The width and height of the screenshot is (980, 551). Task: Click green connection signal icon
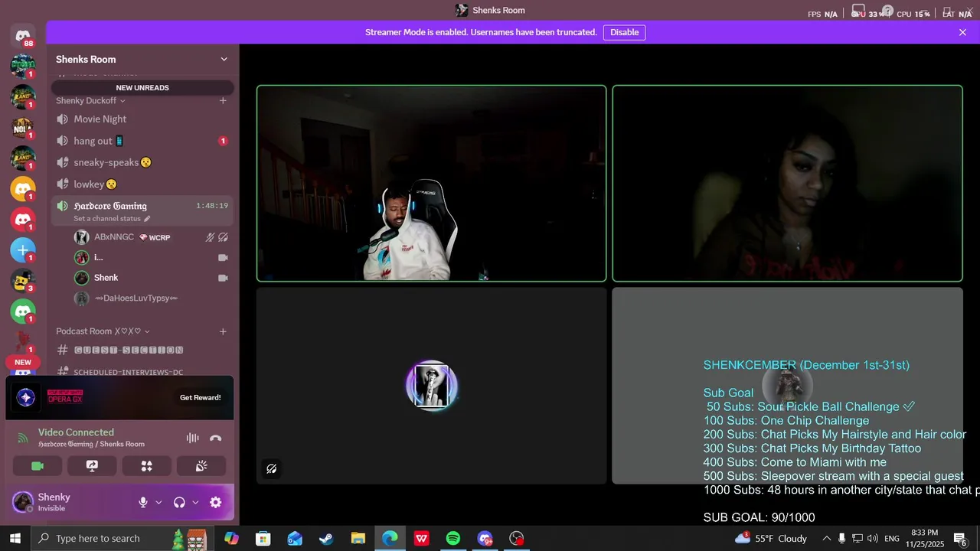point(23,439)
